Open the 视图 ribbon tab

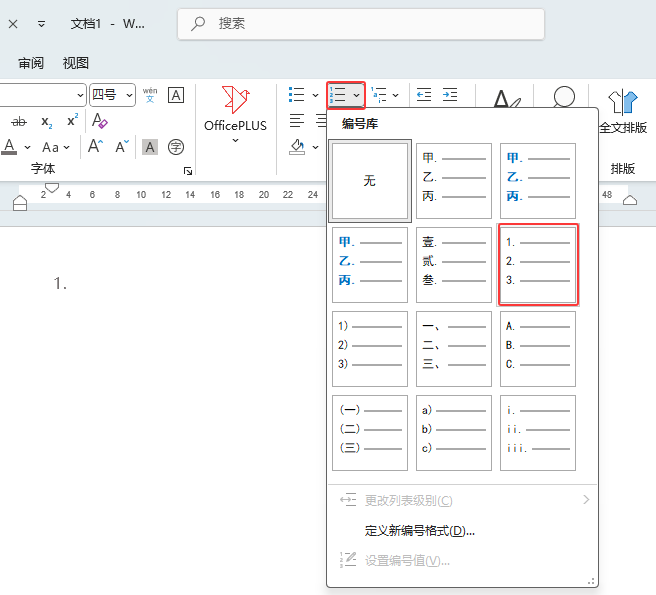[76, 63]
